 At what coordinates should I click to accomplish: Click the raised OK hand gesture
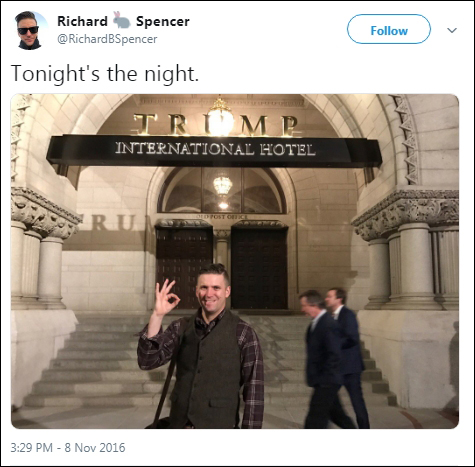coord(166,298)
